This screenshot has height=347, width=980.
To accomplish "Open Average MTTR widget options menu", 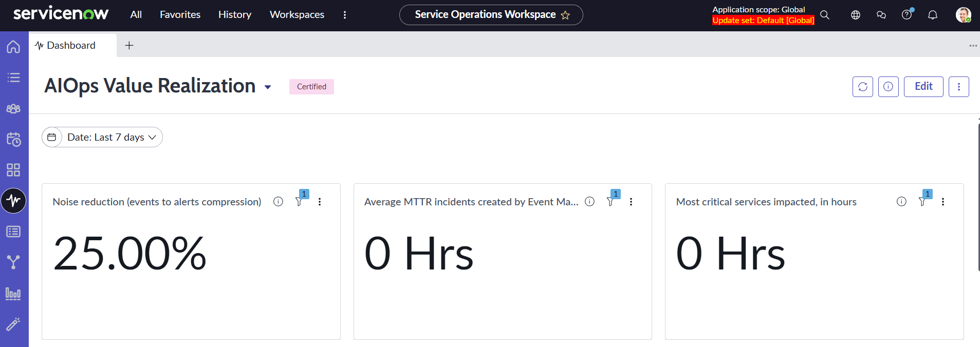I will point(631,202).
